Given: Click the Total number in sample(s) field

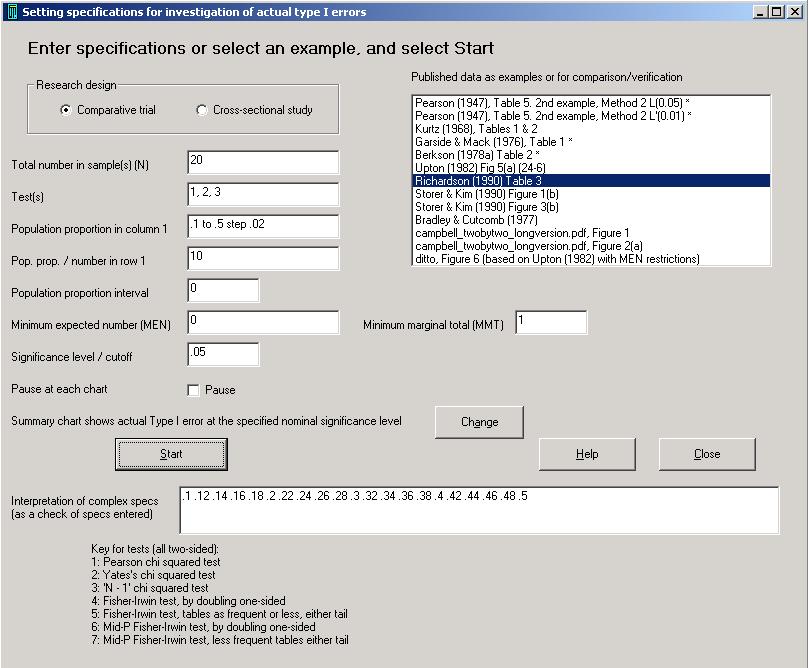Looking at the screenshot, I should point(262,163).
